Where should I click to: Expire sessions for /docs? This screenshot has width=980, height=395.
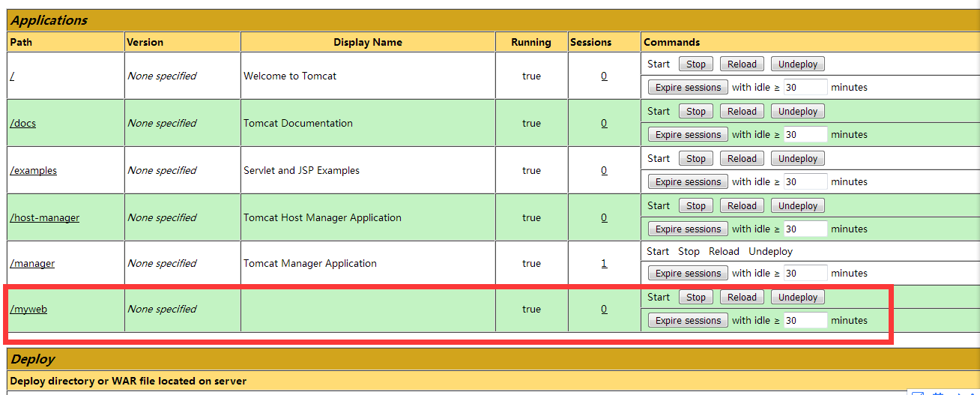tap(688, 135)
